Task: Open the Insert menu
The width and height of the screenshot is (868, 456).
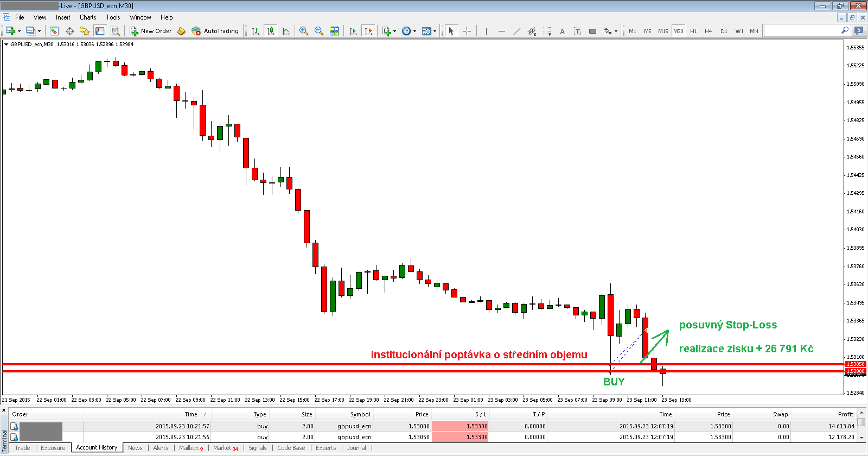Action: (63, 17)
